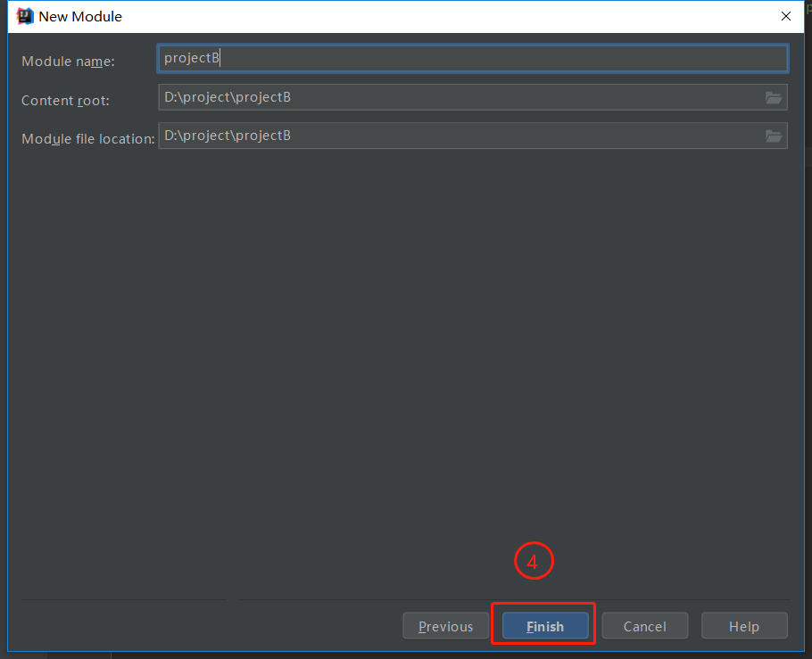Click the 'Module file location:' label
The height and width of the screenshot is (659, 812).
pos(88,139)
